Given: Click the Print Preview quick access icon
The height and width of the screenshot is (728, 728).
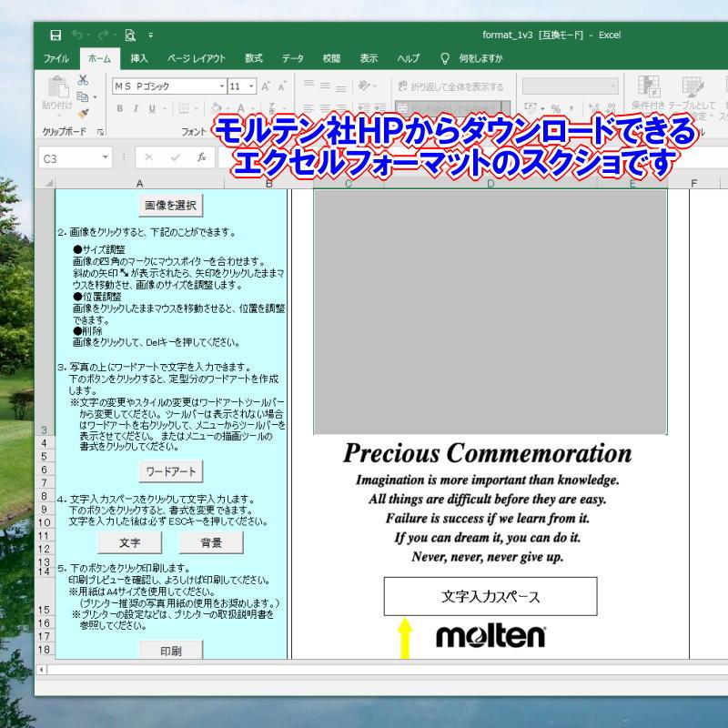Looking at the screenshot, I should (130, 35).
